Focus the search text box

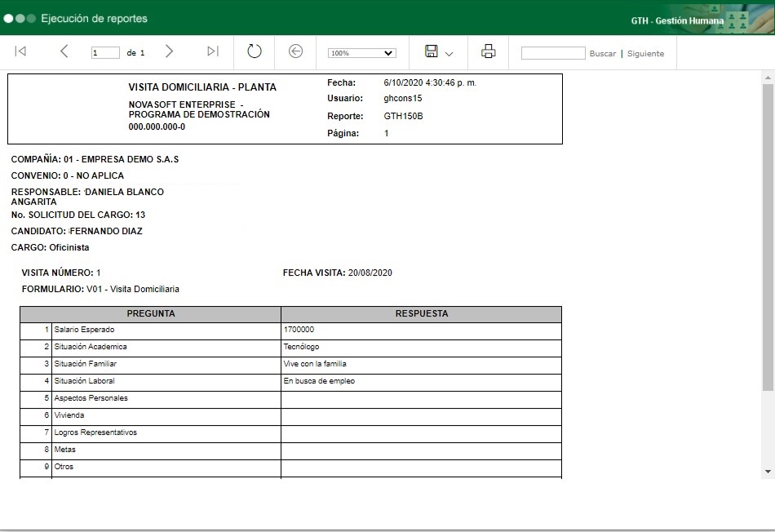pyautogui.click(x=552, y=53)
